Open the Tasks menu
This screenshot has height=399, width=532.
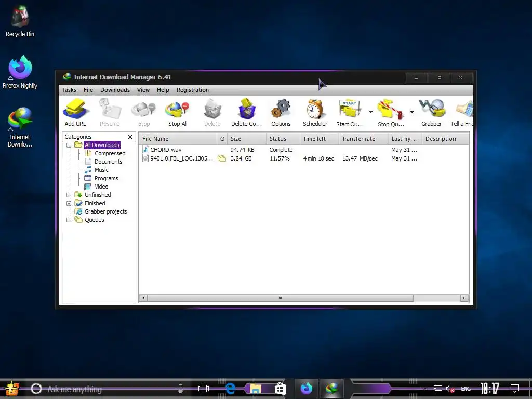pos(69,90)
